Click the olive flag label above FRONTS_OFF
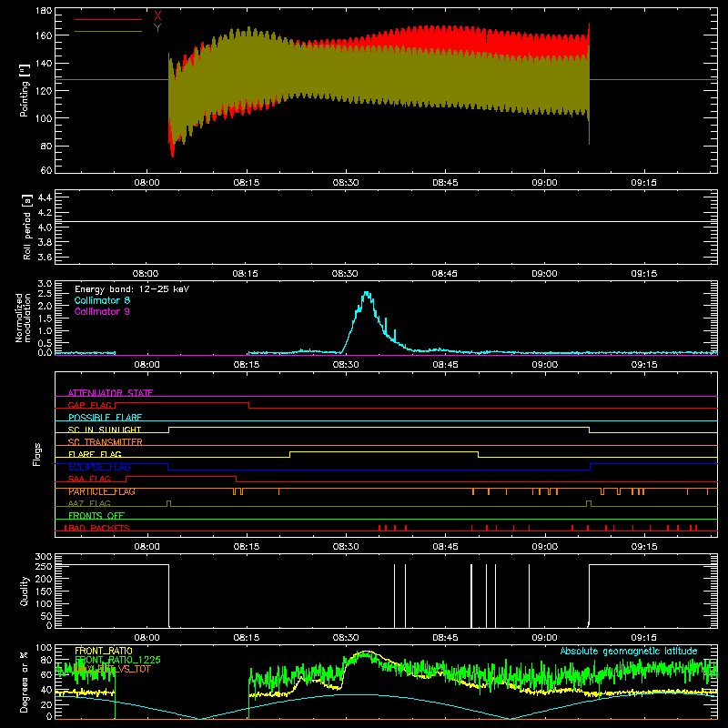 89,503
